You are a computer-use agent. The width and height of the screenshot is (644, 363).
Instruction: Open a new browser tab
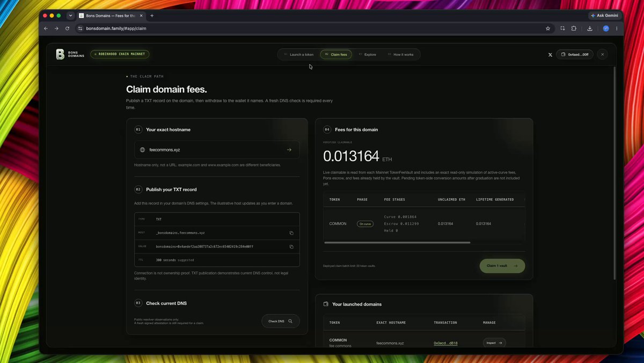(x=152, y=16)
